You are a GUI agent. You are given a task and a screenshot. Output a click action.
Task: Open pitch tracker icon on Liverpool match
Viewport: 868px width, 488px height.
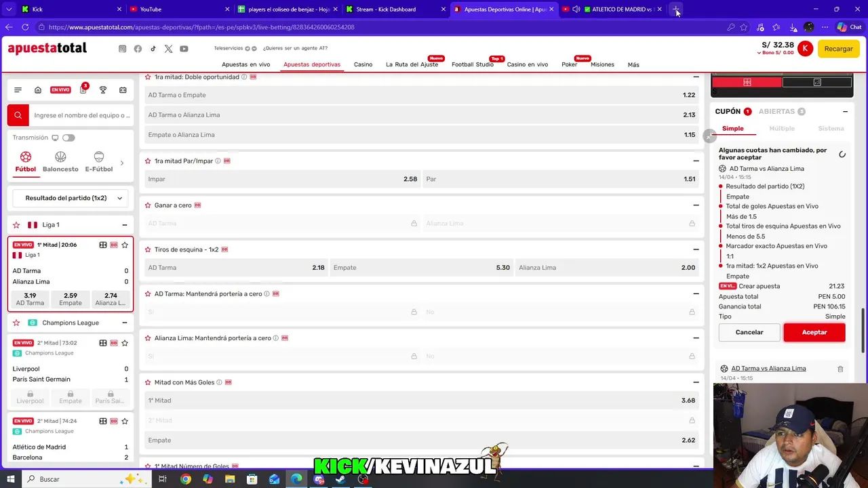(103, 343)
